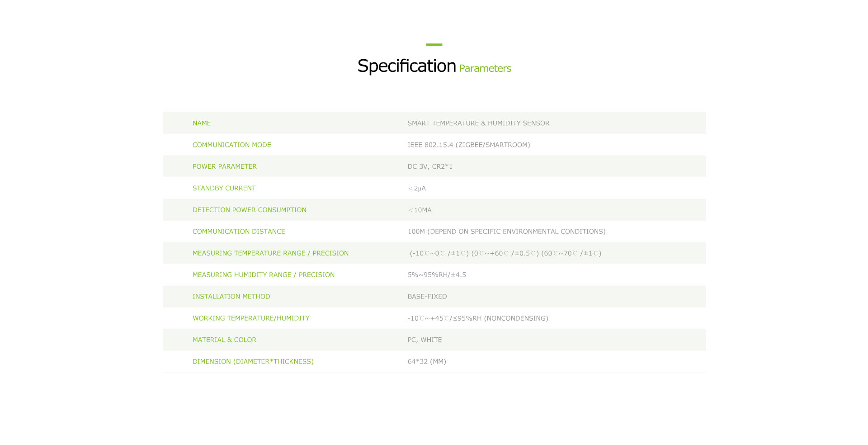Click the WORKING TEMPERATURE/HUMIDITY label

pyautogui.click(x=251, y=318)
